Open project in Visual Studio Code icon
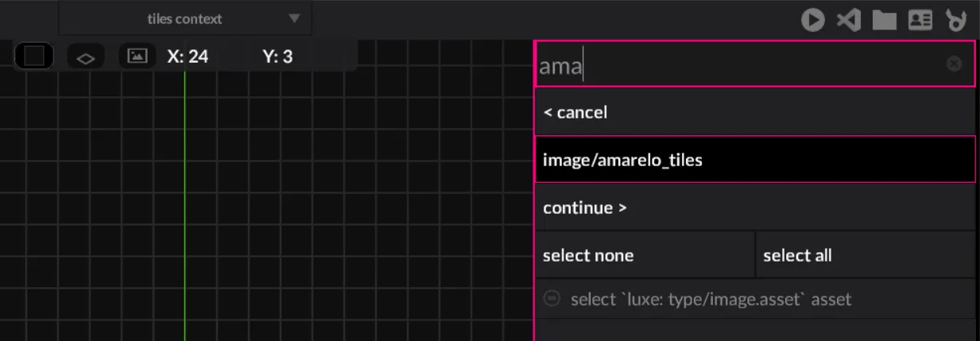The width and height of the screenshot is (980, 341). pyautogui.click(x=848, y=19)
